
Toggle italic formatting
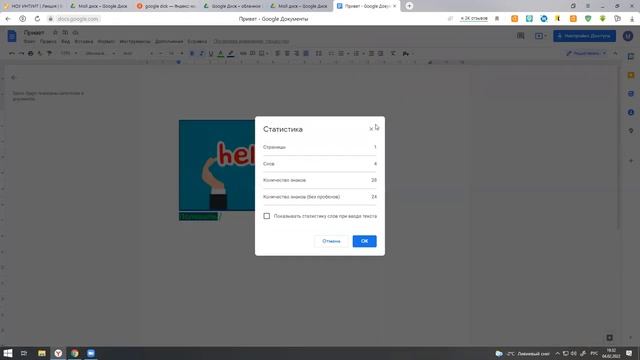(201, 53)
